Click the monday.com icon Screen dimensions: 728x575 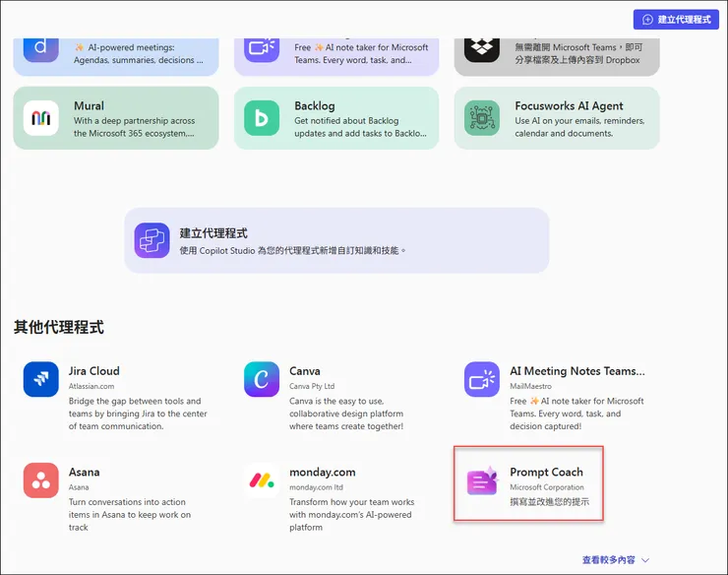[262, 480]
